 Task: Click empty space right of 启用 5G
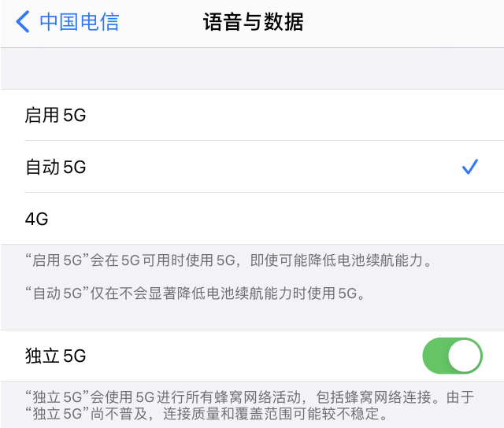tap(289, 115)
